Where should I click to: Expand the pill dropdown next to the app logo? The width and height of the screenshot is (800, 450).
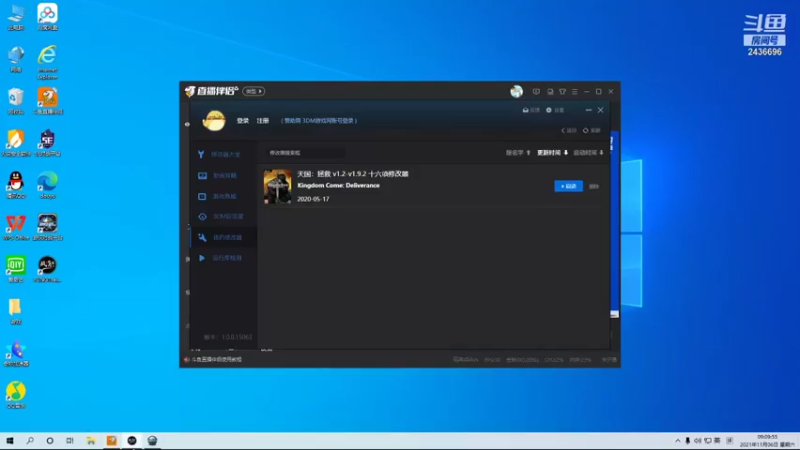click(253, 91)
